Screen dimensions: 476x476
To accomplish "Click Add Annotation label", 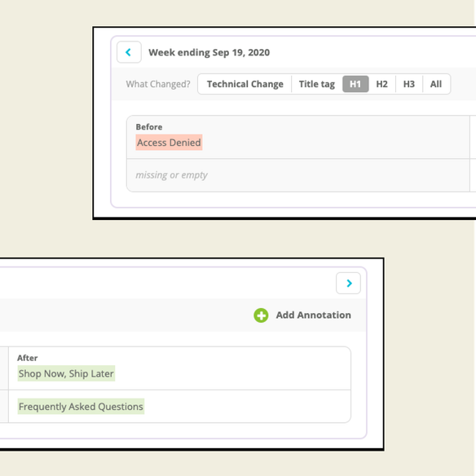I will (x=313, y=315).
